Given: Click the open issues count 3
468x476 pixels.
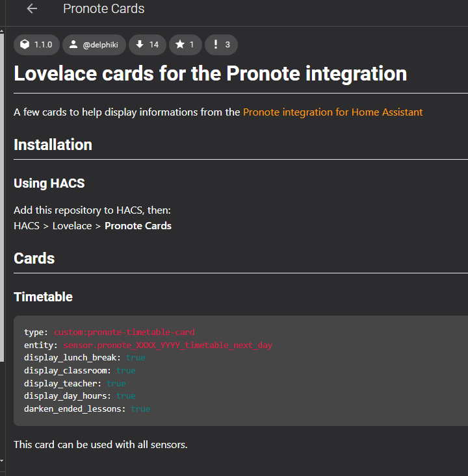Looking at the screenshot, I should 227,45.
